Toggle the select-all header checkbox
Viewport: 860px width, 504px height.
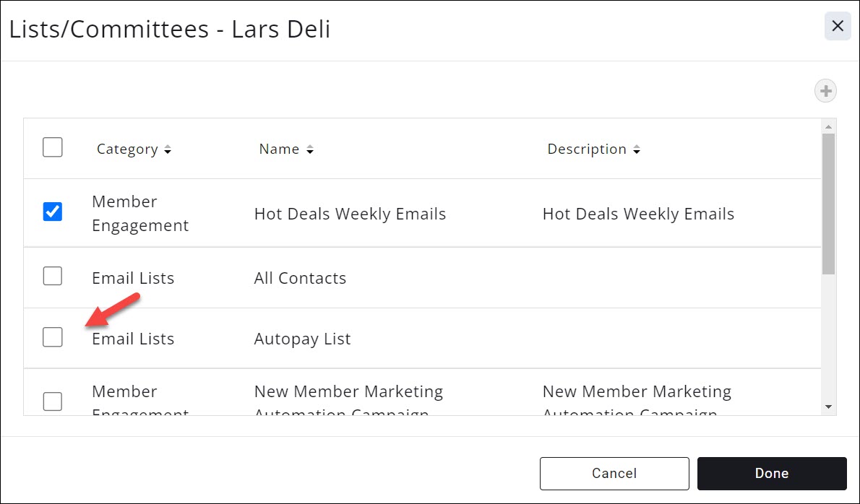[53, 147]
